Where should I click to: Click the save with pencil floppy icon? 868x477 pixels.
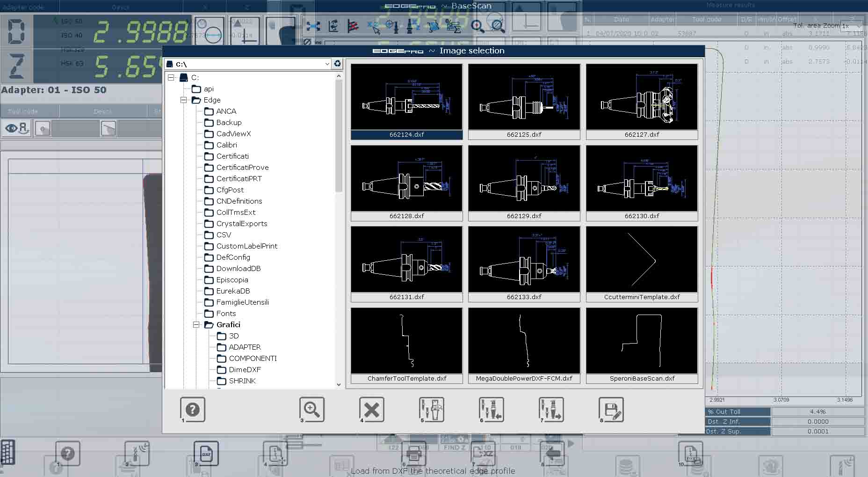(611, 410)
